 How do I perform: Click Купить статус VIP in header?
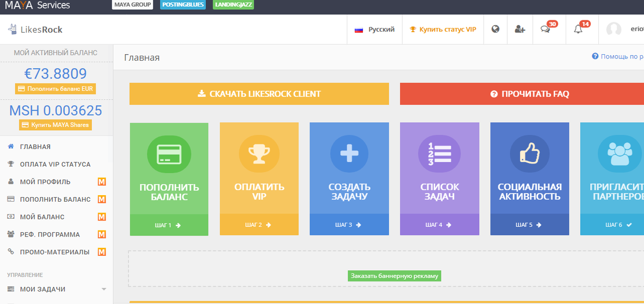click(443, 29)
